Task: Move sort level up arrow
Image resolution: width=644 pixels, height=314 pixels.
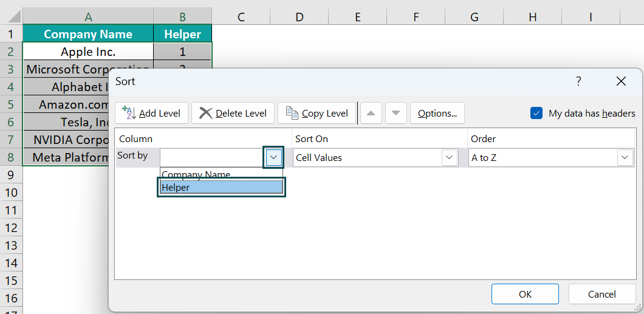Action: (371, 114)
